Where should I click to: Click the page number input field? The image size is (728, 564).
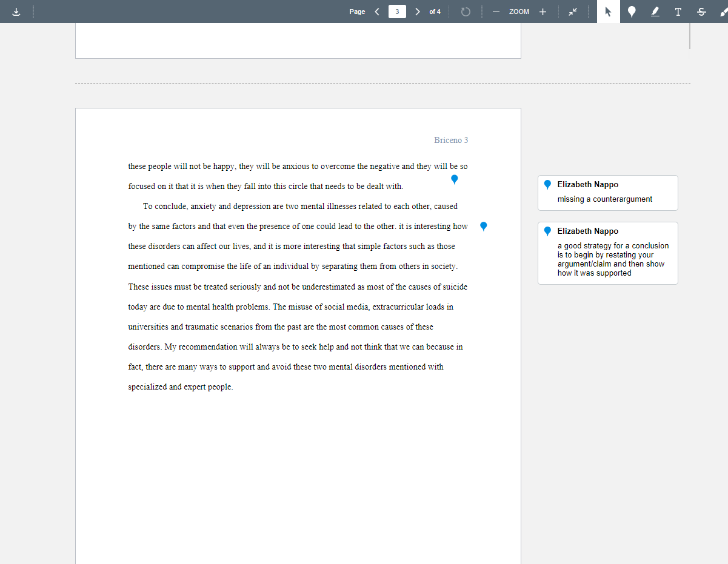[397, 12]
